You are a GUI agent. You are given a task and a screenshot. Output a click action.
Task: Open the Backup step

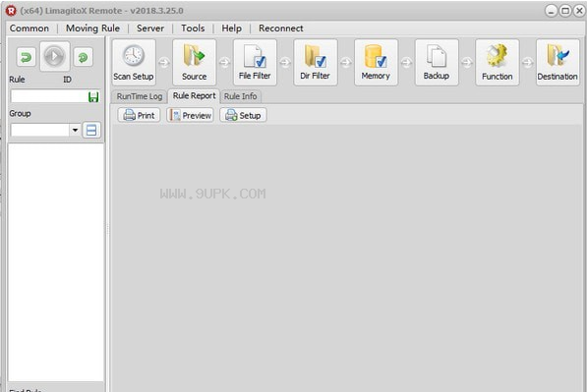click(437, 63)
